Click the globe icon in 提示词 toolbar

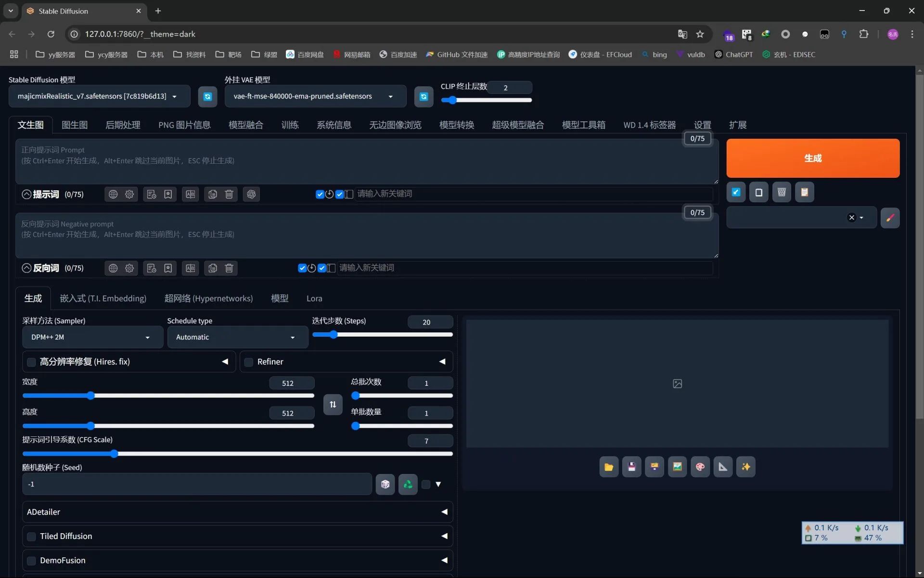click(x=113, y=194)
